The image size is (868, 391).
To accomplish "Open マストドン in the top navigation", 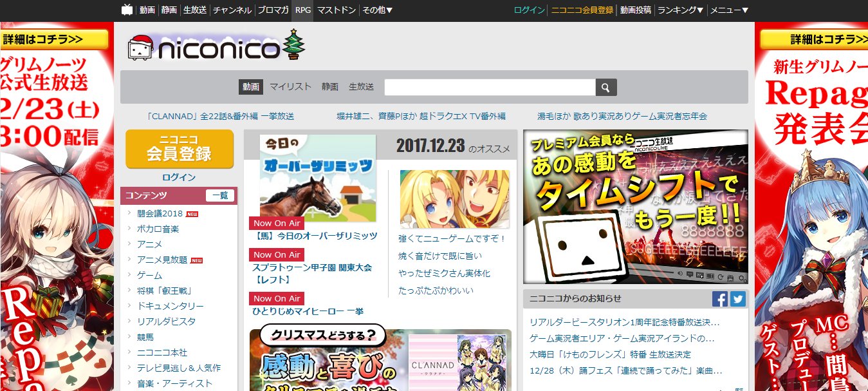I will click(x=337, y=10).
